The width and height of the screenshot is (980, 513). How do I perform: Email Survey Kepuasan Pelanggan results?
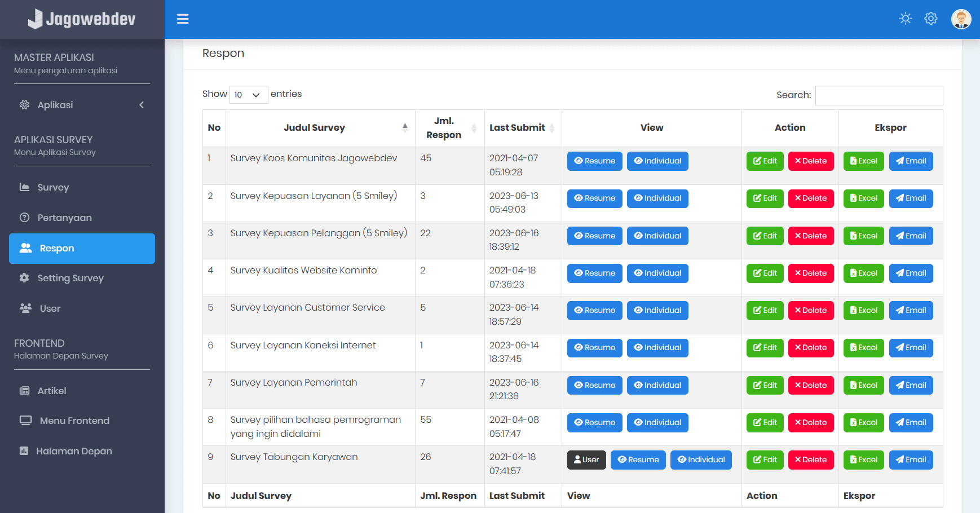coord(911,236)
